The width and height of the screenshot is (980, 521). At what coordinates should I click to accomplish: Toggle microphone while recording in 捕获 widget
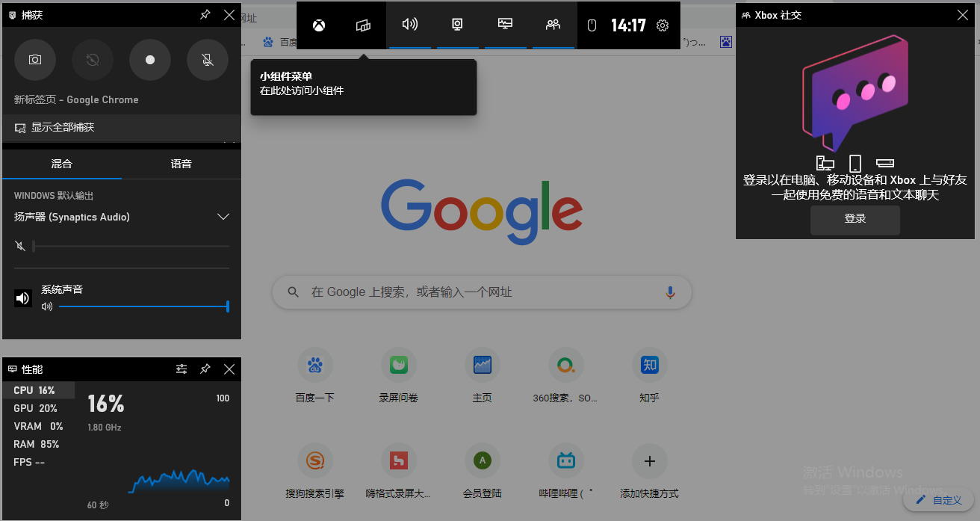click(208, 60)
